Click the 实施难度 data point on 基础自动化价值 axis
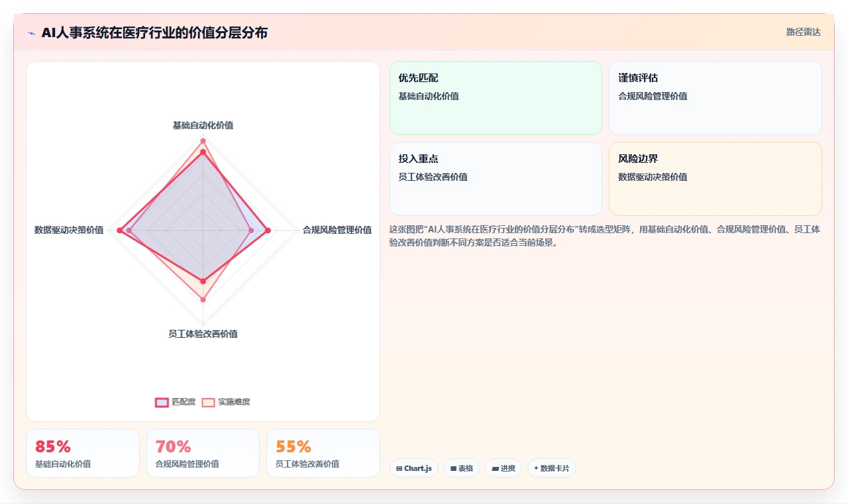Screen dimensions: 848x504 (x=203, y=140)
